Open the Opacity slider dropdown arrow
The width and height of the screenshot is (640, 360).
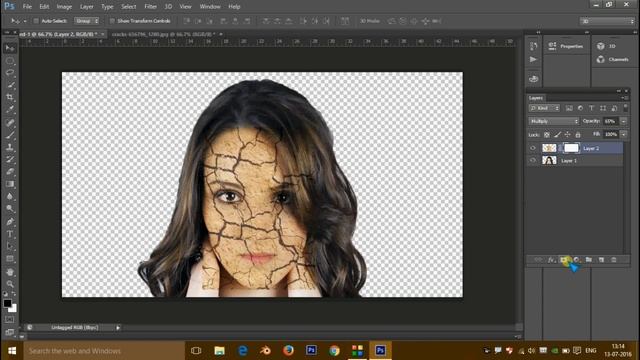click(x=624, y=121)
